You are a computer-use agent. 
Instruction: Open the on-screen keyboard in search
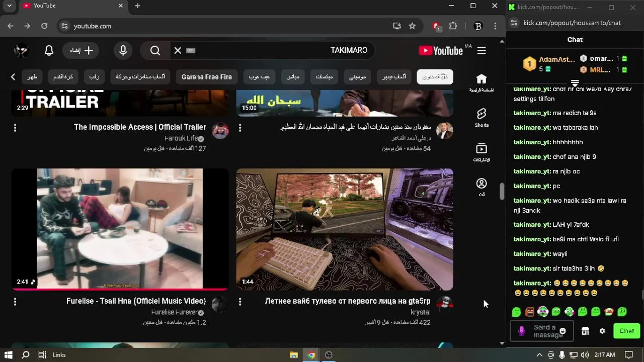pos(191,50)
